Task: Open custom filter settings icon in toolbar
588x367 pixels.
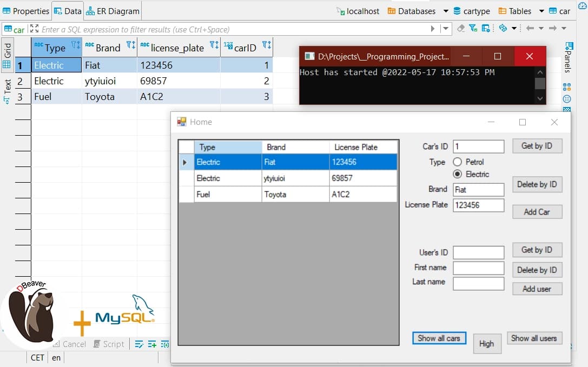Action: [x=486, y=28]
